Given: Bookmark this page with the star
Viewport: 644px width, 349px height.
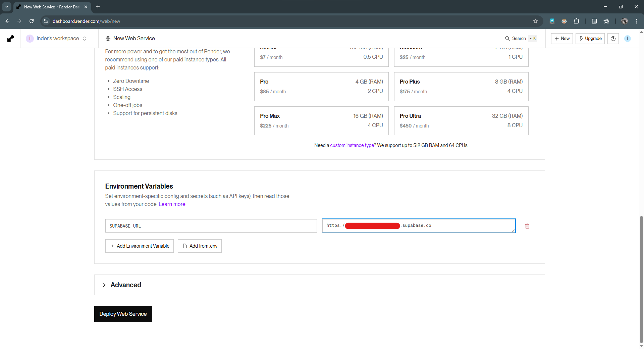Looking at the screenshot, I should tap(535, 21).
